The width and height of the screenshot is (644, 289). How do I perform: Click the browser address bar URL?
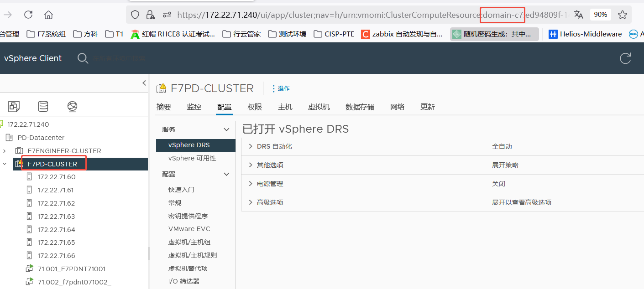372,15
